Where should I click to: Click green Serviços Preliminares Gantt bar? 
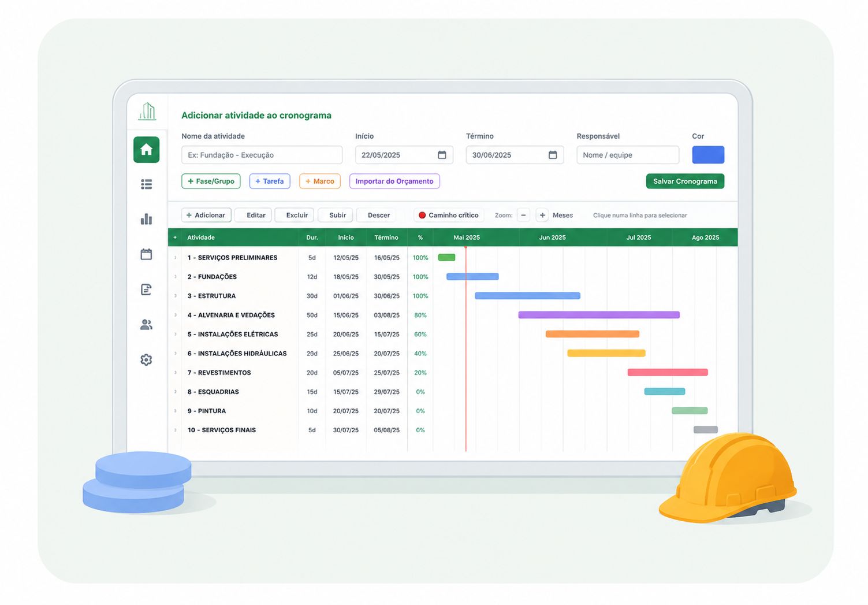(x=446, y=258)
